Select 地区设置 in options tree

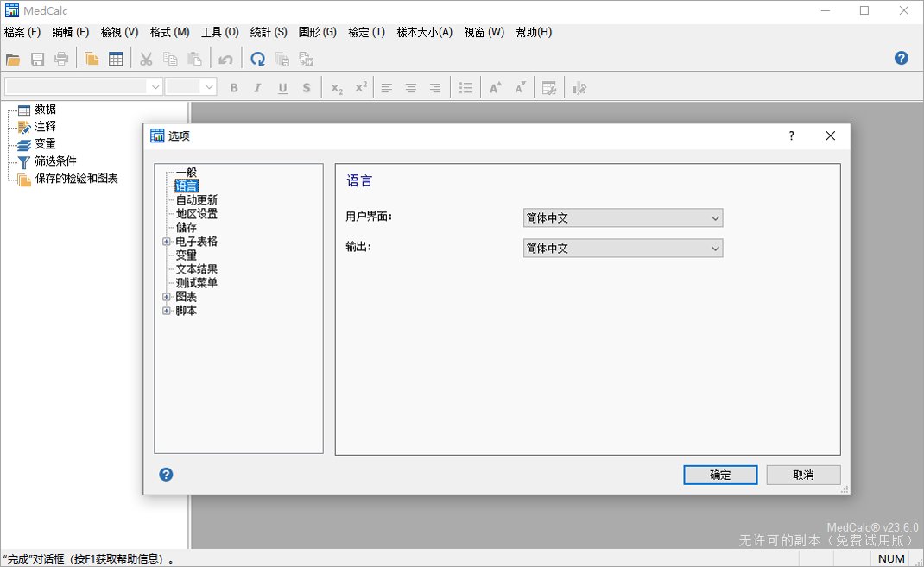[197, 214]
